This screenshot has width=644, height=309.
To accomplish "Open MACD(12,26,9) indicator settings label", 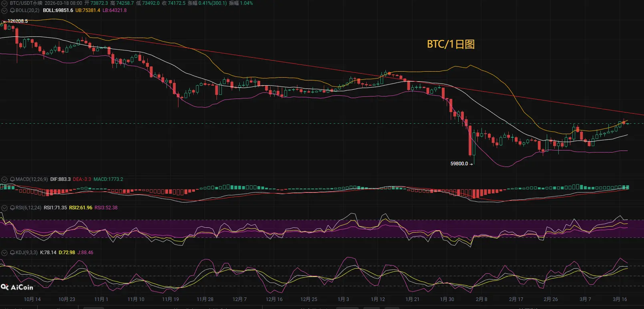I will [32, 179].
